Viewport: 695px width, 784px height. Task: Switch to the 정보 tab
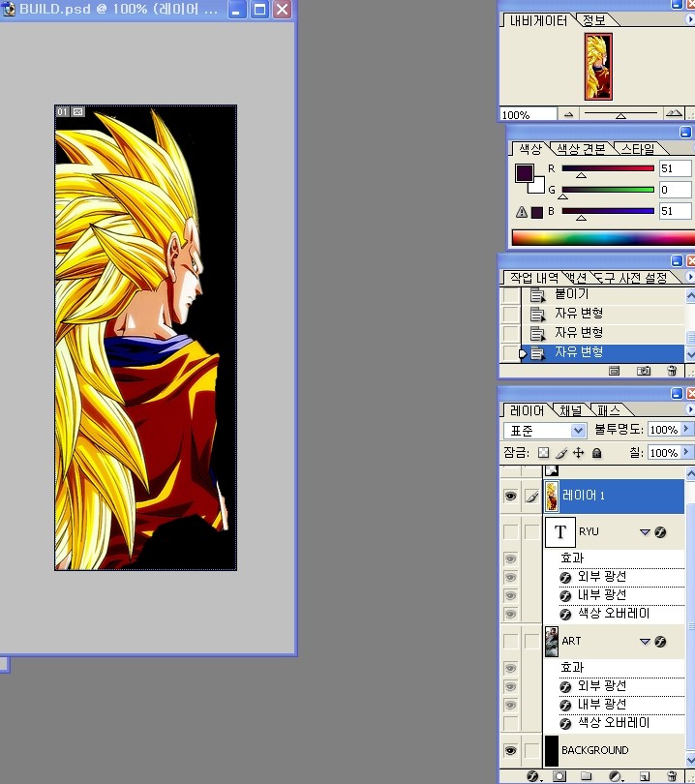[594, 20]
